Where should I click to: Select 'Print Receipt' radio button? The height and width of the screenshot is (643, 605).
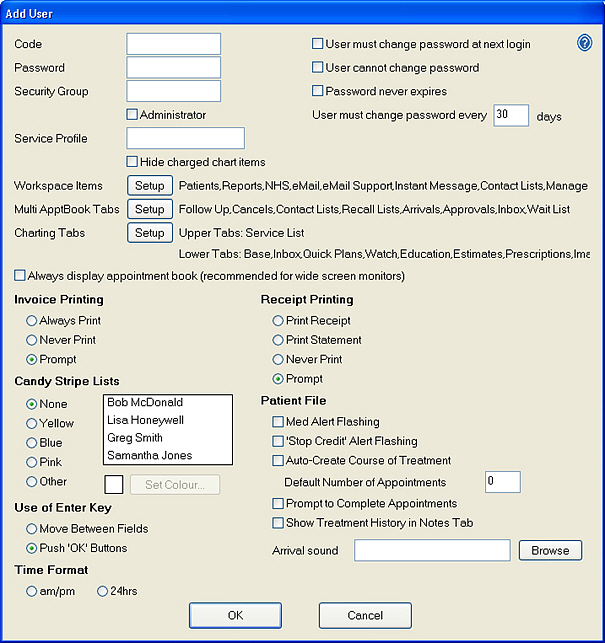click(278, 321)
